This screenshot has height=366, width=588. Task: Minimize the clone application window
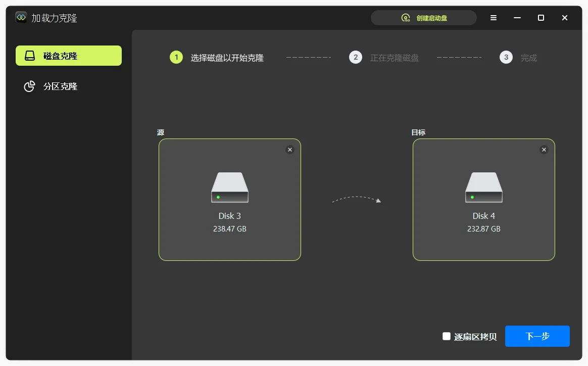517,18
